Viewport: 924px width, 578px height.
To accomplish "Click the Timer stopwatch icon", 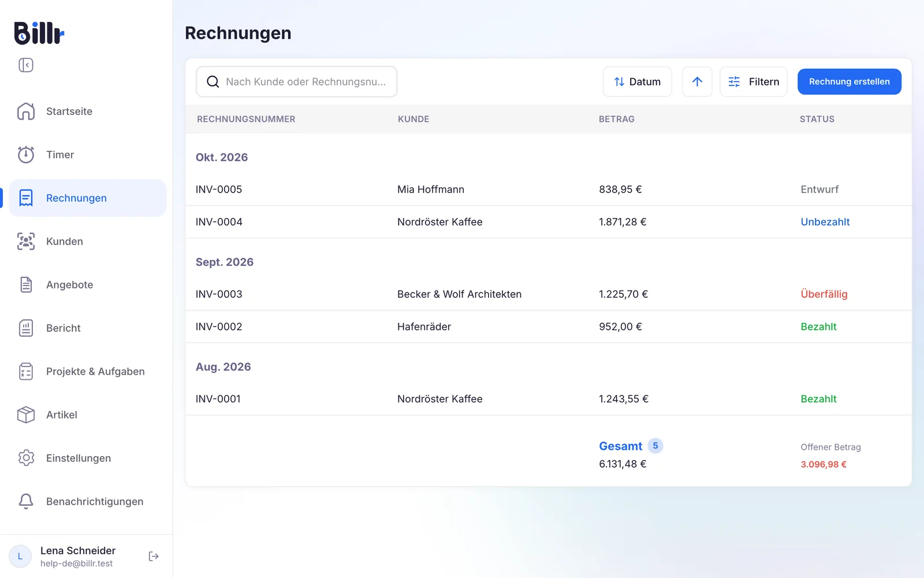I will point(26,154).
